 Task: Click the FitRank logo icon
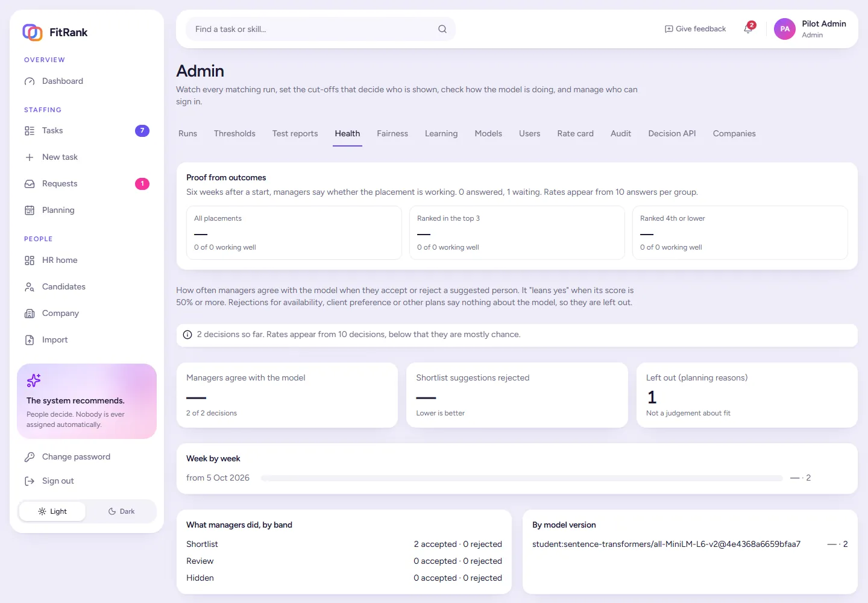click(x=33, y=32)
